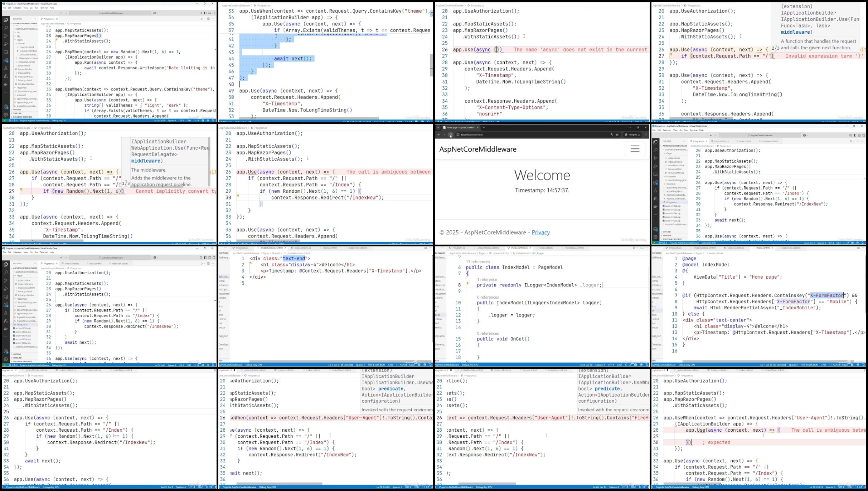Toggle the hamburger navbar button on the web page
This screenshot has height=491, width=868.
[635, 149]
